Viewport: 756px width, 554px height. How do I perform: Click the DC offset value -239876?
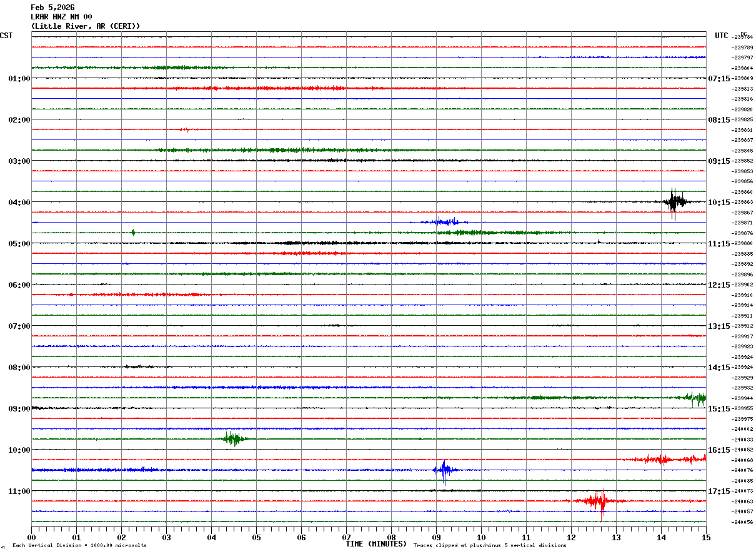coord(742,233)
